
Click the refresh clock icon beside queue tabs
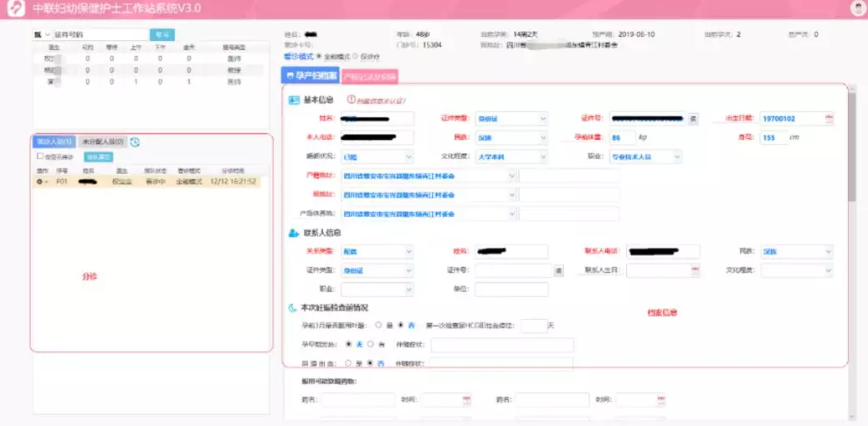[135, 142]
